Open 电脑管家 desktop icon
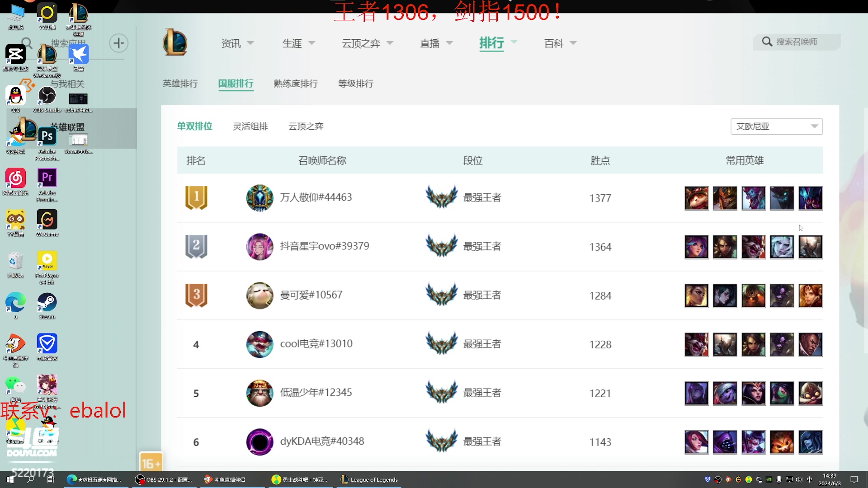Viewport: 868px width, 488px height. click(x=47, y=347)
